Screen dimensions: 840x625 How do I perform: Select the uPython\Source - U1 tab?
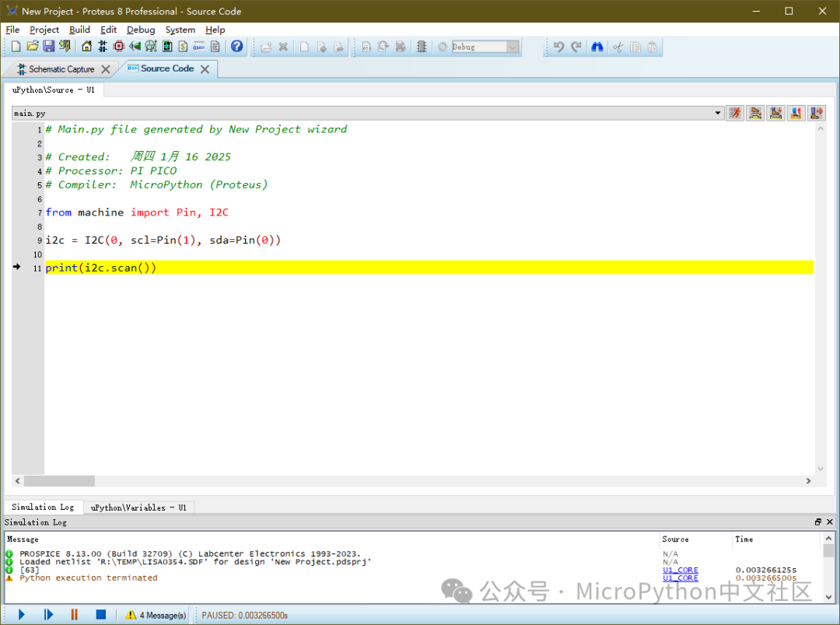click(x=54, y=90)
